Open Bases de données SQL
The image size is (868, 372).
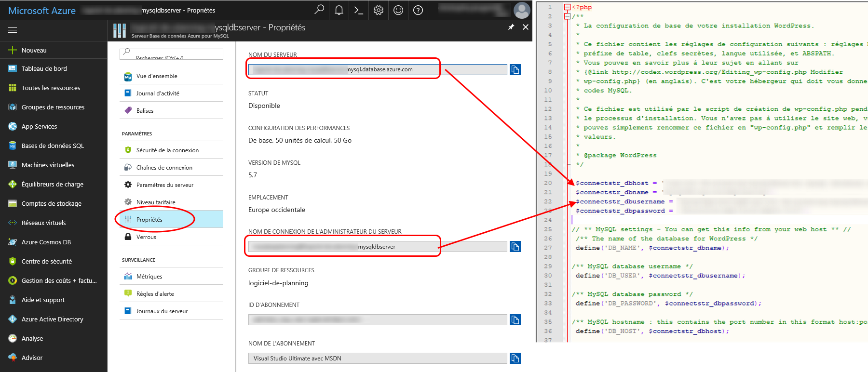[x=54, y=146]
